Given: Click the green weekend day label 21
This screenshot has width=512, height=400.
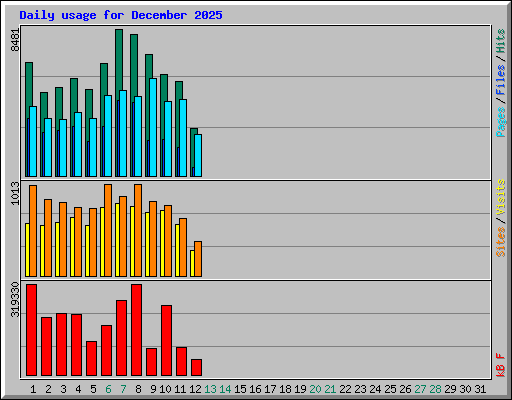Looking at the screenshot, I should 330,389.
